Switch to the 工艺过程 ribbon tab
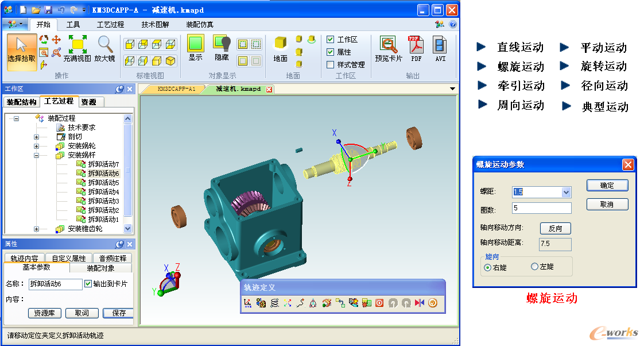This screenshot has width=644, height=346. [110, 25]
